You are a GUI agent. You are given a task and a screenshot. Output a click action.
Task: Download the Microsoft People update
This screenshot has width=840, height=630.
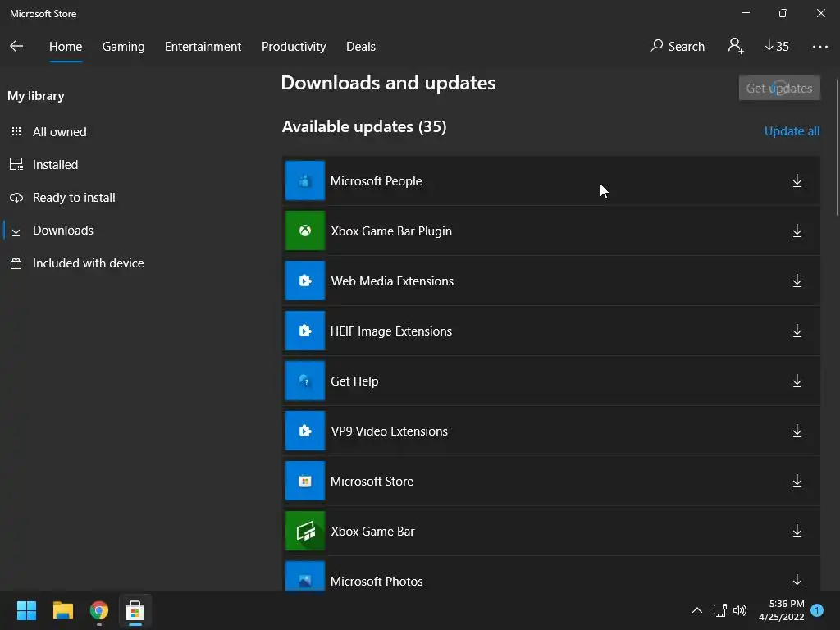pyautogui.click(x=797, y=181)
